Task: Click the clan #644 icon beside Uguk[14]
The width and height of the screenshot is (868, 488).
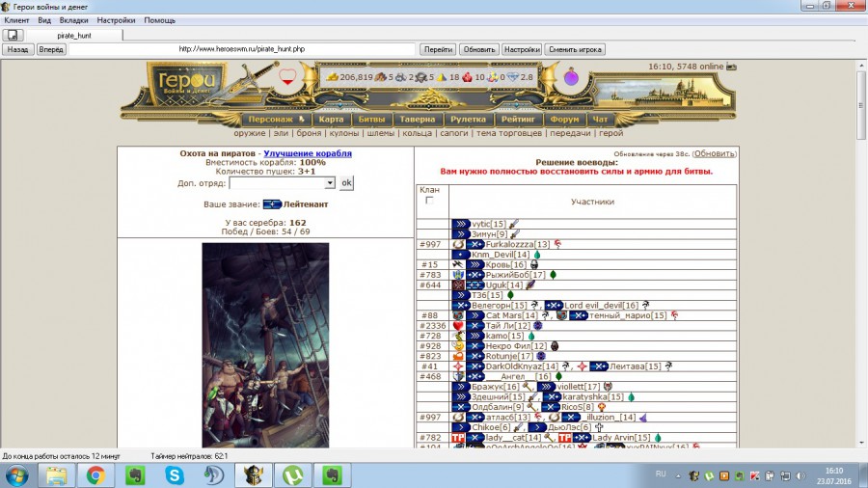Action: point(458,285)
